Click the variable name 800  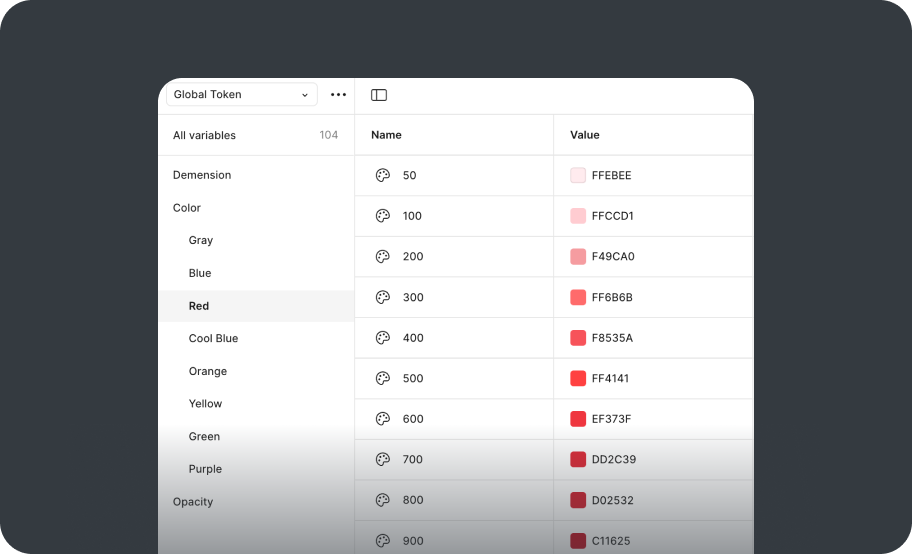point(413,500)
